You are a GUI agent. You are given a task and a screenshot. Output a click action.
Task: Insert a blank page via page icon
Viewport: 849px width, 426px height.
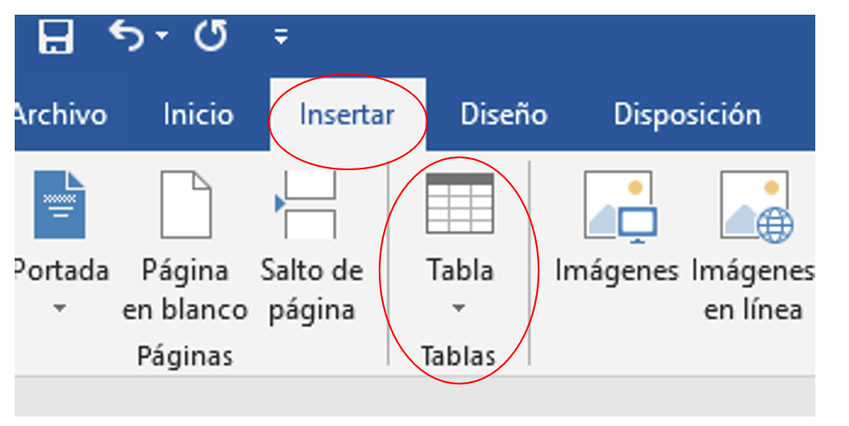(185, 204)
